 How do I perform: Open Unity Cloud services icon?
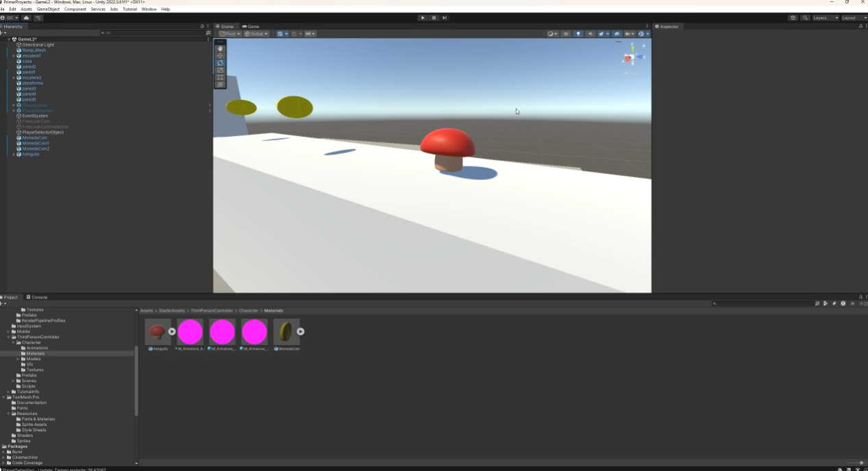(26, 18)
